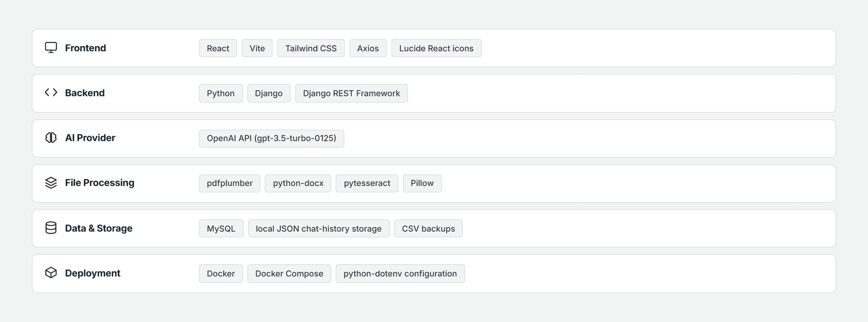Click the local JSON chat-history storage tag

tap(319, 228)
